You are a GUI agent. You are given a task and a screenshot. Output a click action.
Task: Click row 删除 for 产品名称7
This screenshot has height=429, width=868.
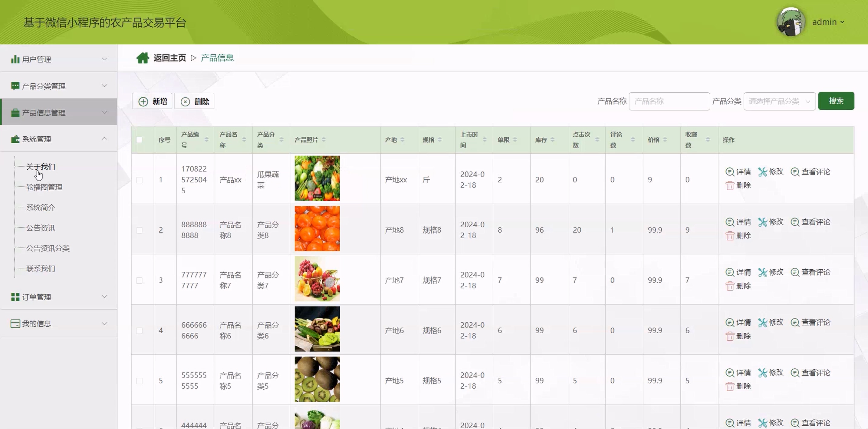pos(738,286)
